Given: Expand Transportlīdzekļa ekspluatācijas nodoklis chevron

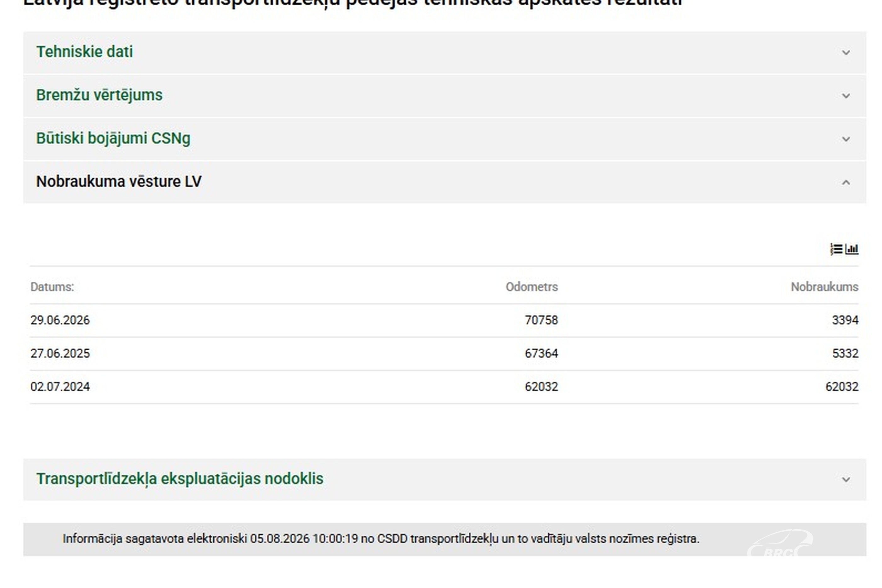Looking at the screenshot, I should (x=846, y=479).
